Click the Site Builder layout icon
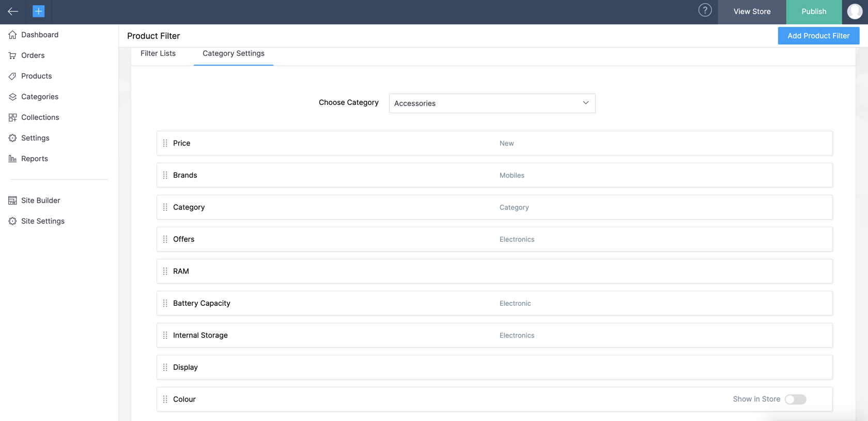This screenshot has height=421, width=868. pyautogui.click(x=12, y=200)
